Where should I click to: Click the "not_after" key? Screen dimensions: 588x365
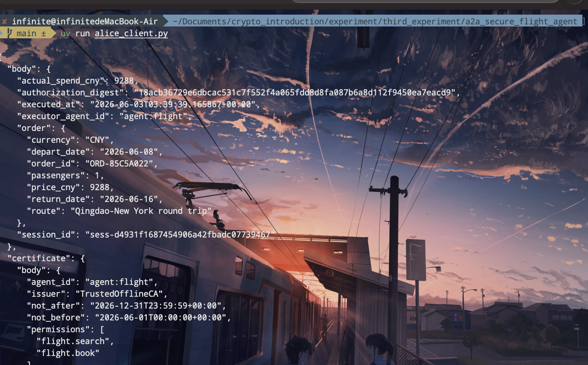[x=53, y=306]
